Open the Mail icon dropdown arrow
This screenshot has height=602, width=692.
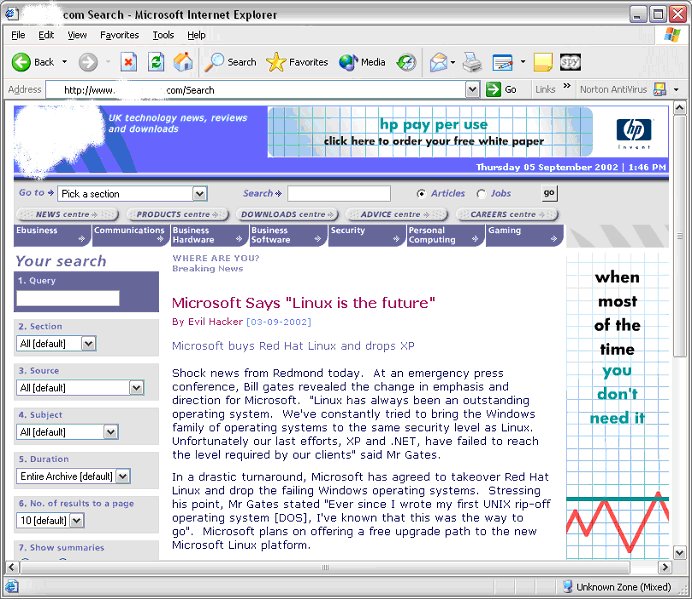453,62
